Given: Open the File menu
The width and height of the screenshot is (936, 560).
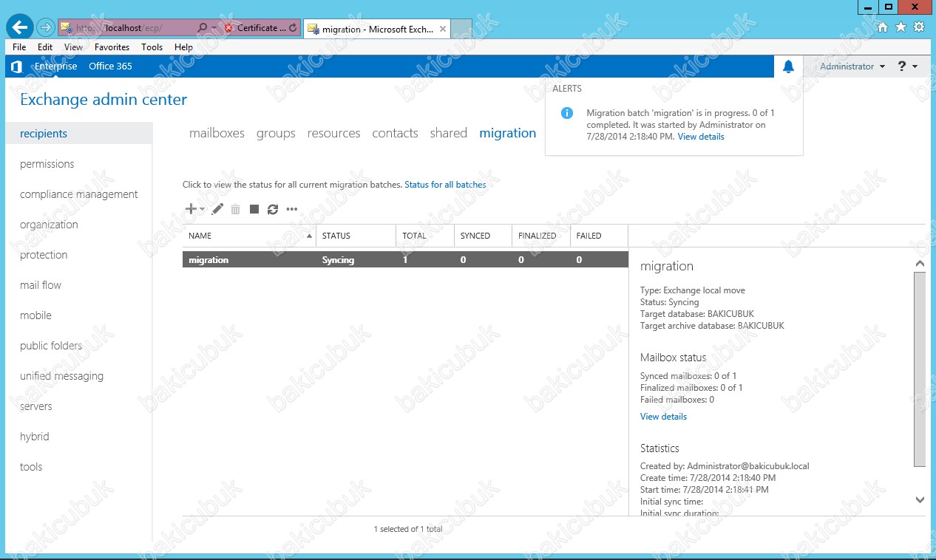Looking at the screenshot, I should click(19, 47).
